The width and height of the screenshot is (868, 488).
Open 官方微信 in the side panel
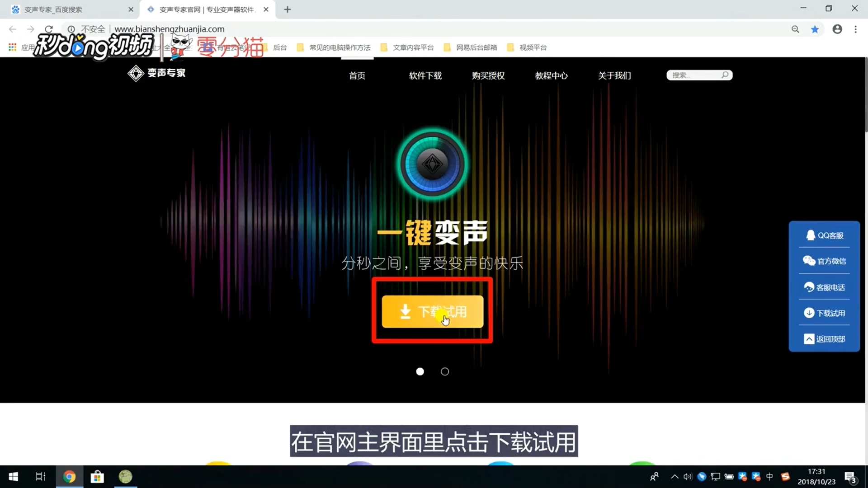coord(825,261)
